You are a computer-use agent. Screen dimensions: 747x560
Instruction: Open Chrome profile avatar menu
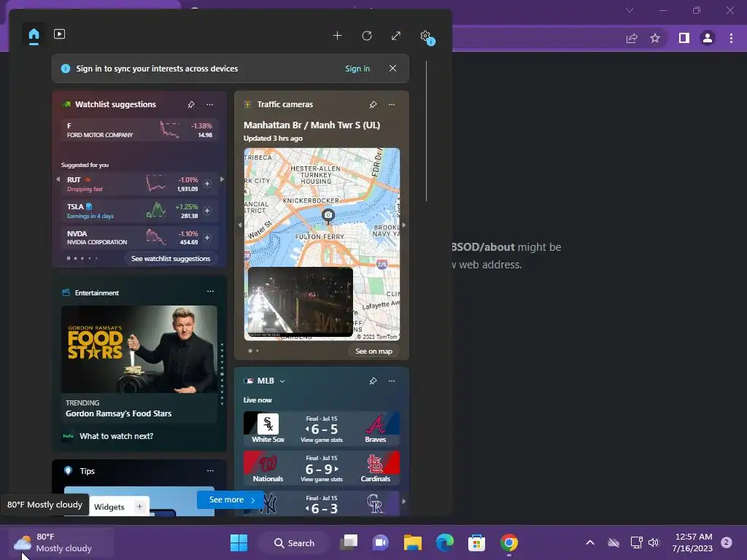pyautogui.click(x=708, y=38)
